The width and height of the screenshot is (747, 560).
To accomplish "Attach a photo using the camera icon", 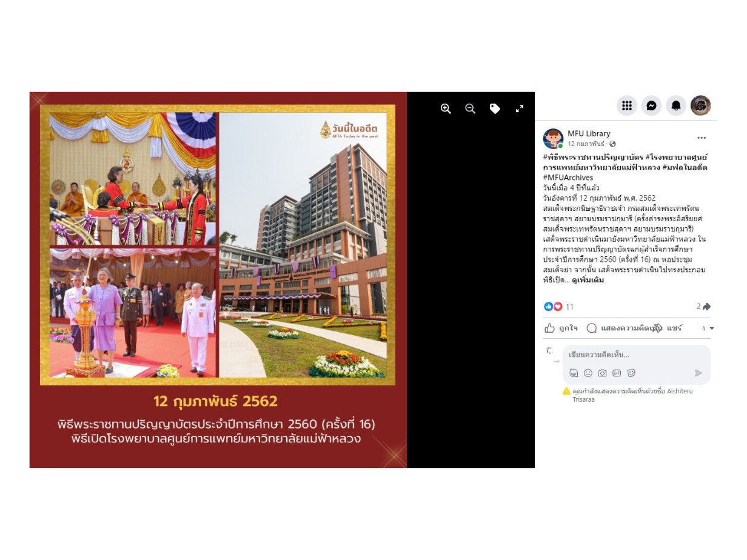I will pos(602,373).
